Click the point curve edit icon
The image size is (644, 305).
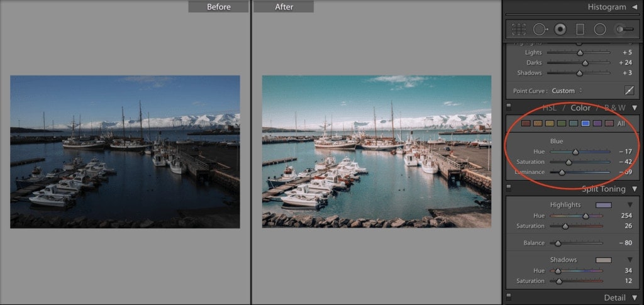pos(628,91)
